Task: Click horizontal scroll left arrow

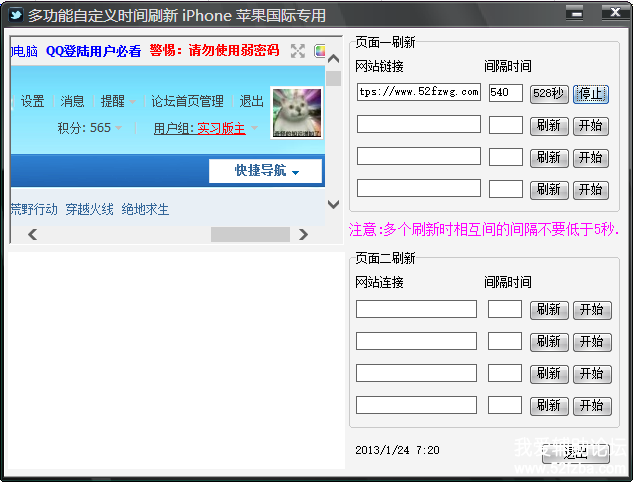Action: coord(33,234)
